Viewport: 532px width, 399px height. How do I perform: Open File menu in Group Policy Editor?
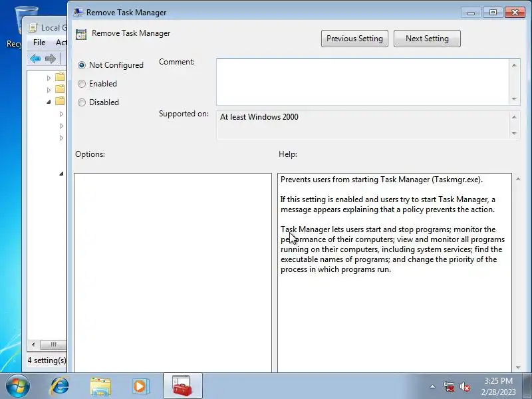click(x=39, y=43)
